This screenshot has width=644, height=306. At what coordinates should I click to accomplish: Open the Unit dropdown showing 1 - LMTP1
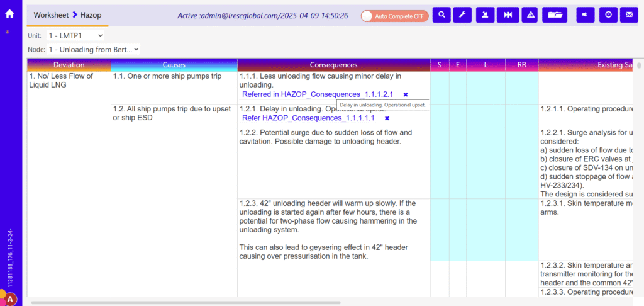click(x=75, y=36)
